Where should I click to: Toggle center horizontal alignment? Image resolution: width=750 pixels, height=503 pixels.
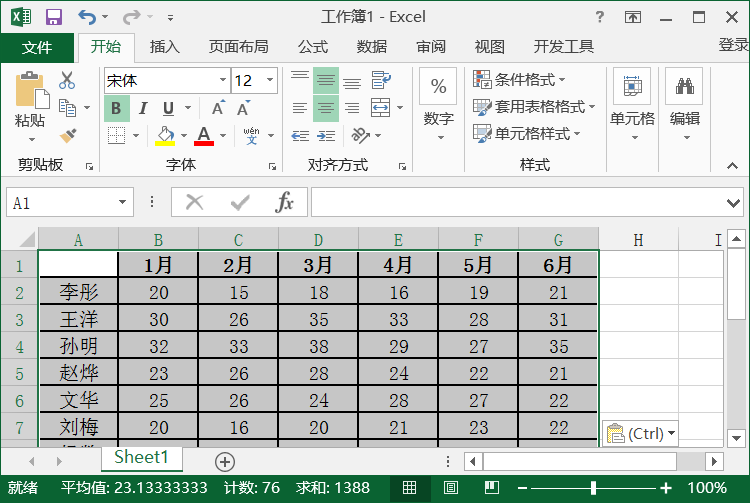[x=326, y=108]
